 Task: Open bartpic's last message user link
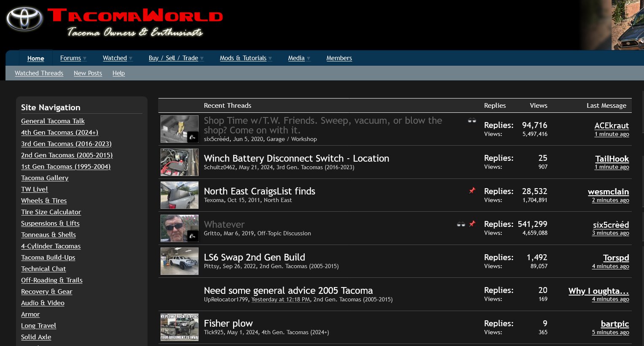pos(615,324)
